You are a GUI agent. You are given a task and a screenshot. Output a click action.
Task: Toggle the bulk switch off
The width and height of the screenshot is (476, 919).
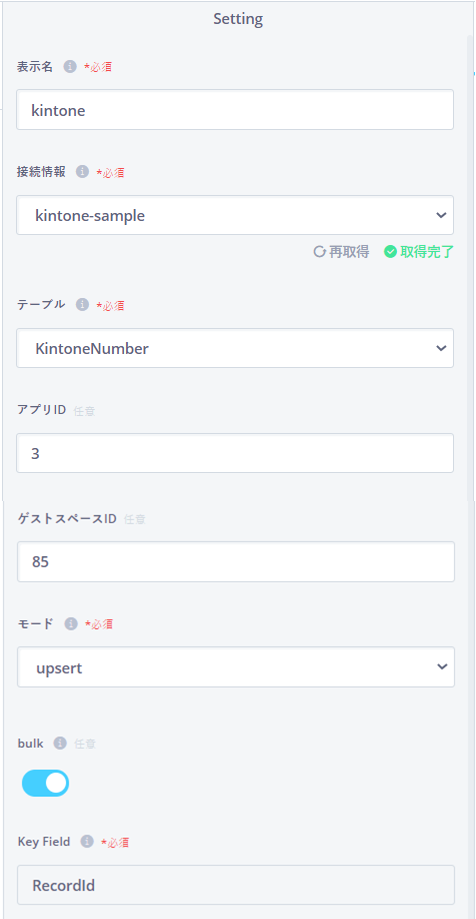46,783
